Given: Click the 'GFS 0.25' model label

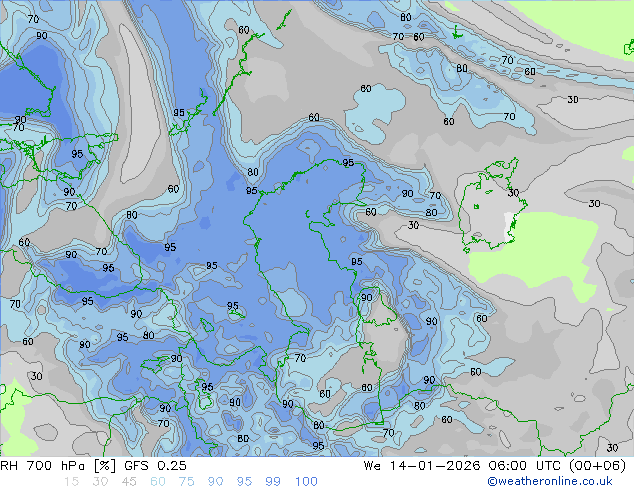Looking at the screenshot, I should 155,466.
